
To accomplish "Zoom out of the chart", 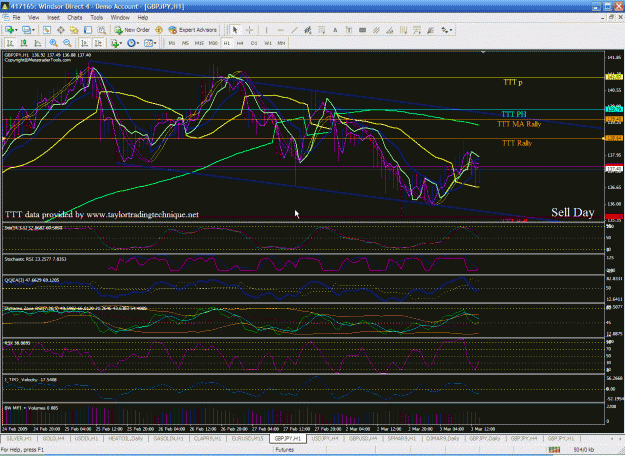I will click(67, 43).
